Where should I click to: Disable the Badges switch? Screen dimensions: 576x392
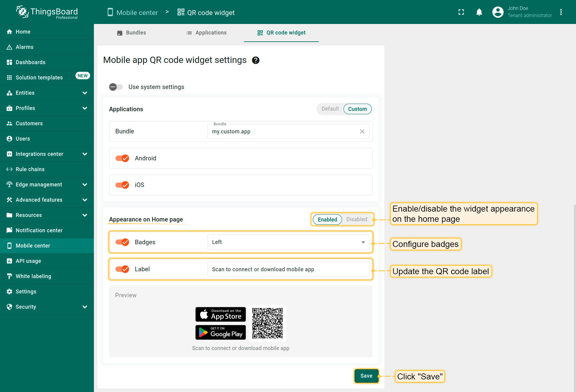122,242
